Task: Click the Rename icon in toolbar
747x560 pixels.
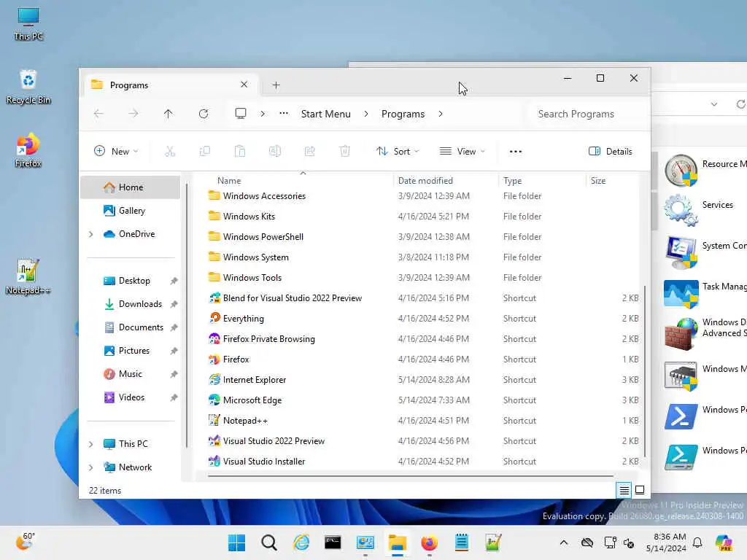Action: (275, 152)
